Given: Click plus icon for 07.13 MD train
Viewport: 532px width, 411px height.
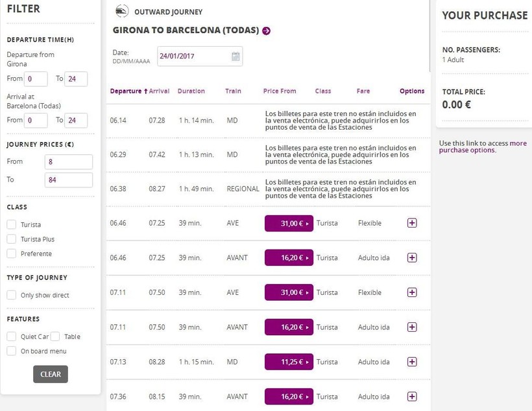Looking at the screenshot, I should [412, 362].
